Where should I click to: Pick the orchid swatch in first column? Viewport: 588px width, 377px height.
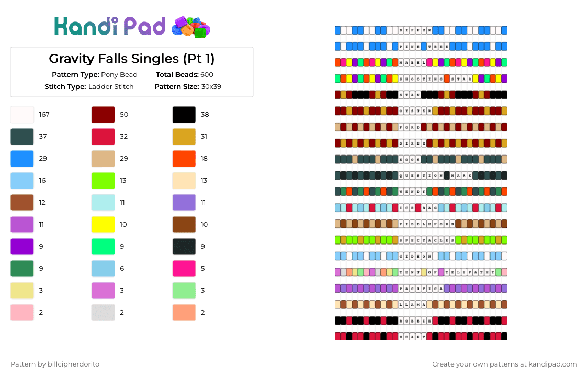22,225
